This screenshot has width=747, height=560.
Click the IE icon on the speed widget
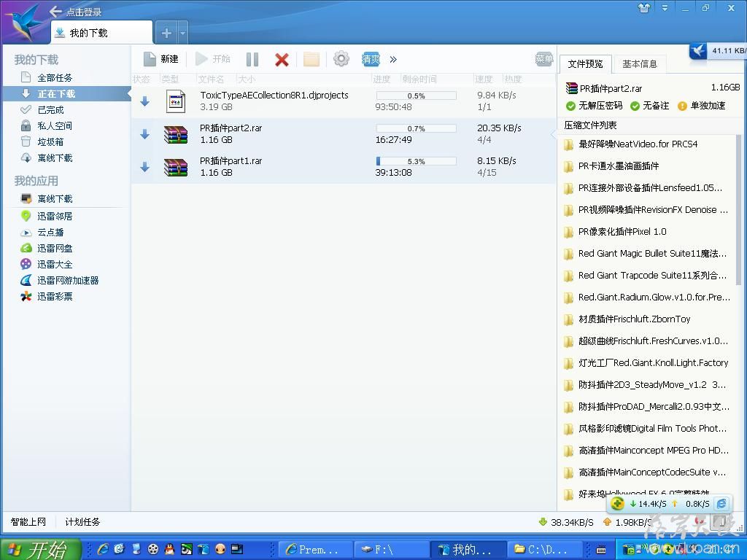(x=722, y=503)
